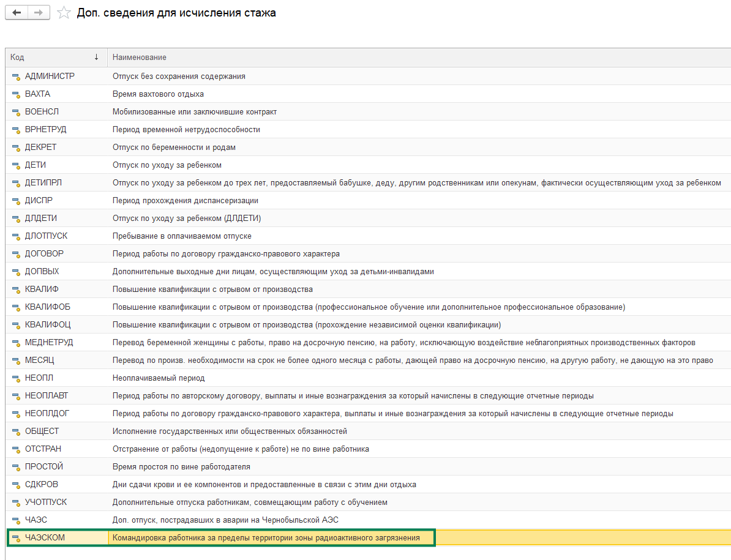The width and height of the screenshot is (731, 560).
Task: Click the row icon next to ДОГОВОР
Action: [16, 254]
